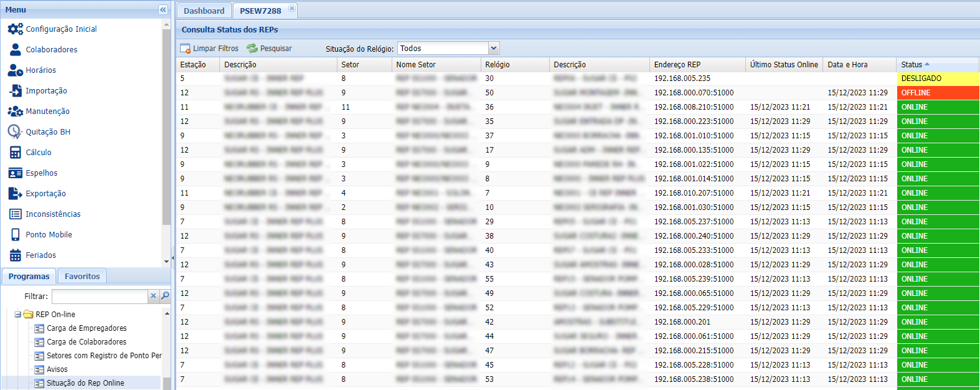Image resolution: width=980 pixels, height=390 pixels.
Task: Click the Horários clock icon
Action: pyautogui.click(x=15, y=70)
